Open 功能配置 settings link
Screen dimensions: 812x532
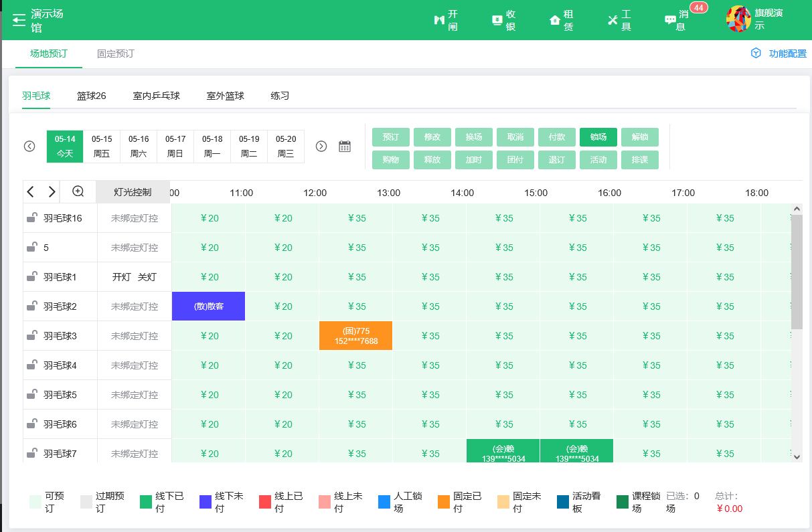[x=788, y=54]
